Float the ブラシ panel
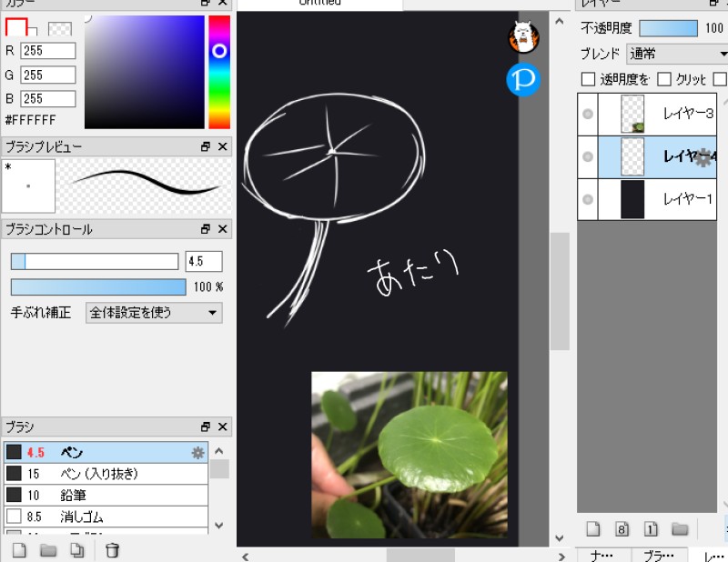The width and height of the screenshot is (728, 562). pyautogui.click(x=206, y=427)
